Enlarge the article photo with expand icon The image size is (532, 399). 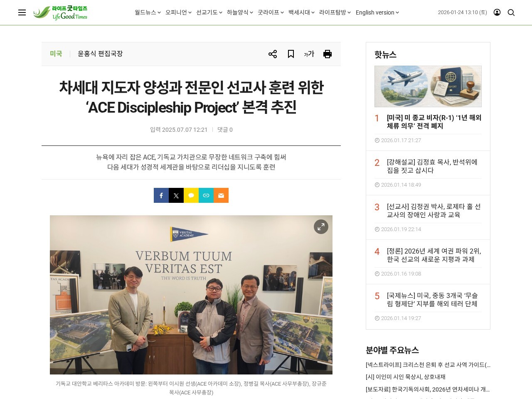pos(321,227)
